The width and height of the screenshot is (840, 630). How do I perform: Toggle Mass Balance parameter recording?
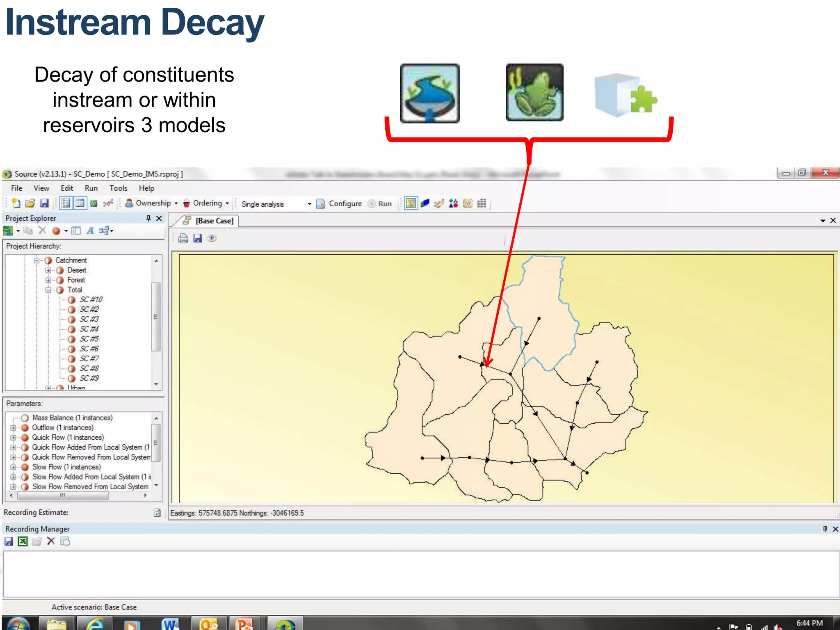coord(25,418)
